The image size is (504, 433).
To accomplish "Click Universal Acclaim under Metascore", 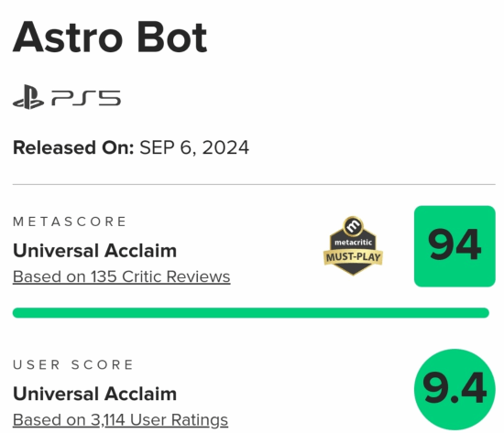I will click(94, 251).
